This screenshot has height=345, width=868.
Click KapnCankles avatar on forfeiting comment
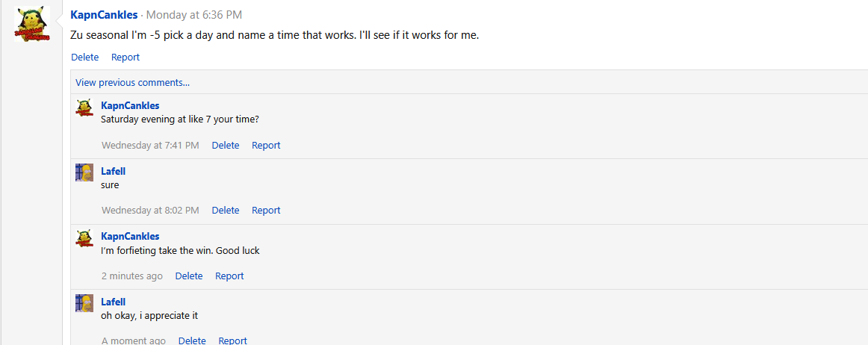click(x=84, y=238)
